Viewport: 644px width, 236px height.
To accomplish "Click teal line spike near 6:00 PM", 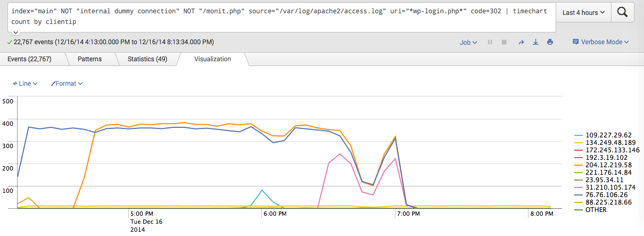I will click(262, 190).
